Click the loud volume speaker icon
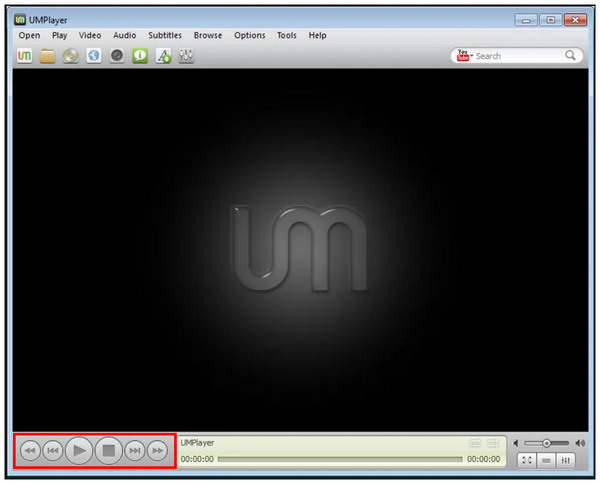 pos(580,443)
